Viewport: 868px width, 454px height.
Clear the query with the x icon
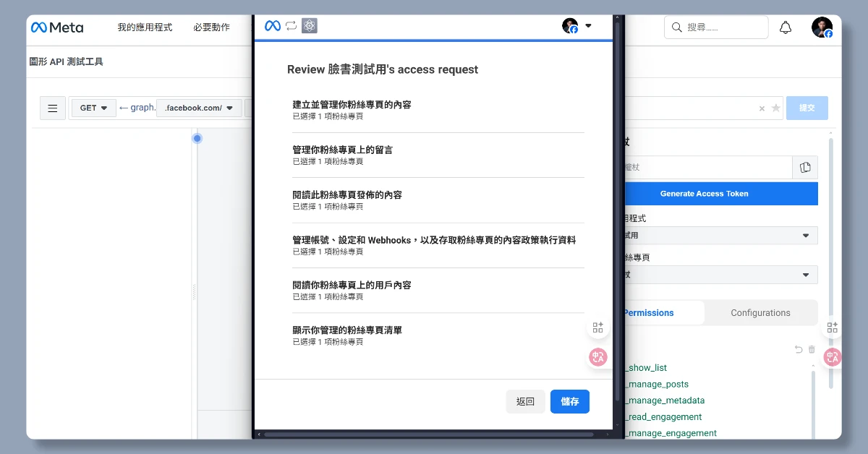(762, 108)
